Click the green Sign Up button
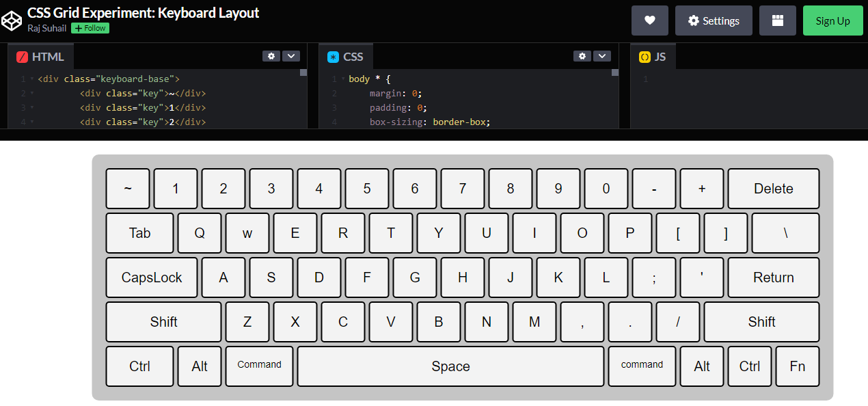 (x=833, y=21)
